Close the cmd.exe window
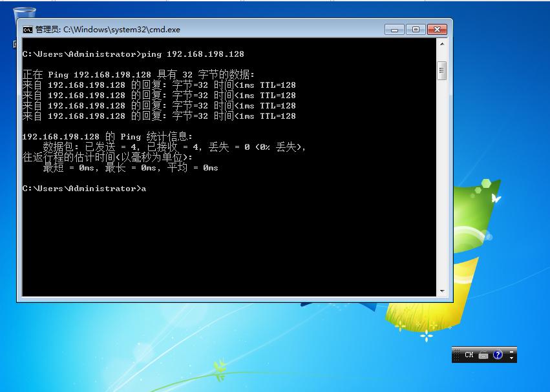The width and height of the screenshot is (550, 392). [x=437, y=30]
